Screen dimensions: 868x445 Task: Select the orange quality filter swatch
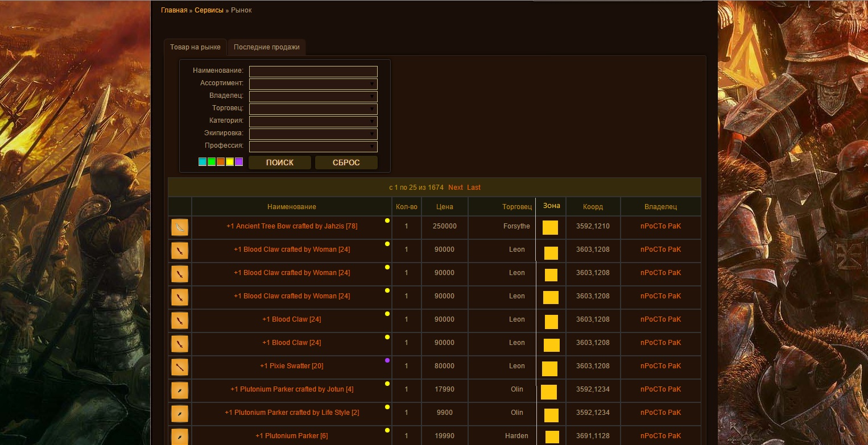point(221,162)
